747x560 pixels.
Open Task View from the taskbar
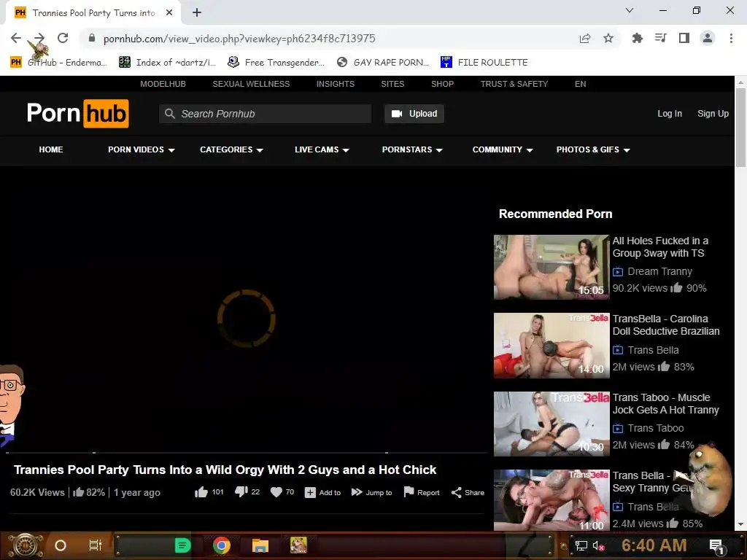pos(96,545)
